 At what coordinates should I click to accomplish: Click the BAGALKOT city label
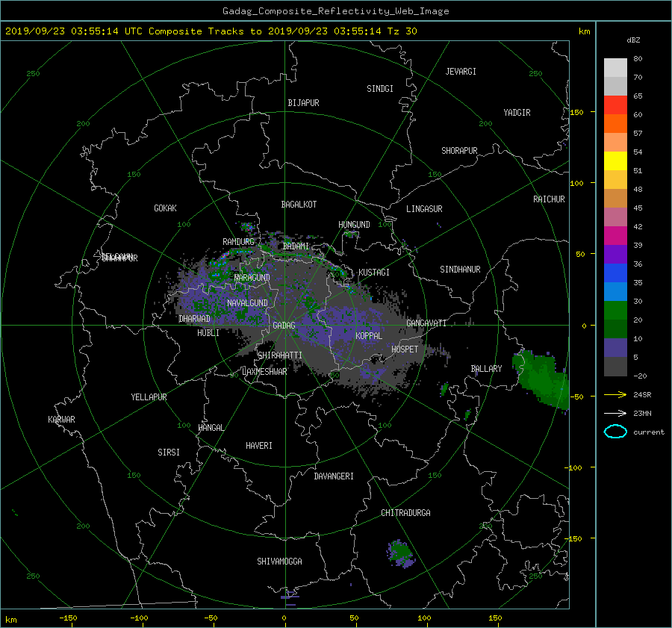[299, 205]
